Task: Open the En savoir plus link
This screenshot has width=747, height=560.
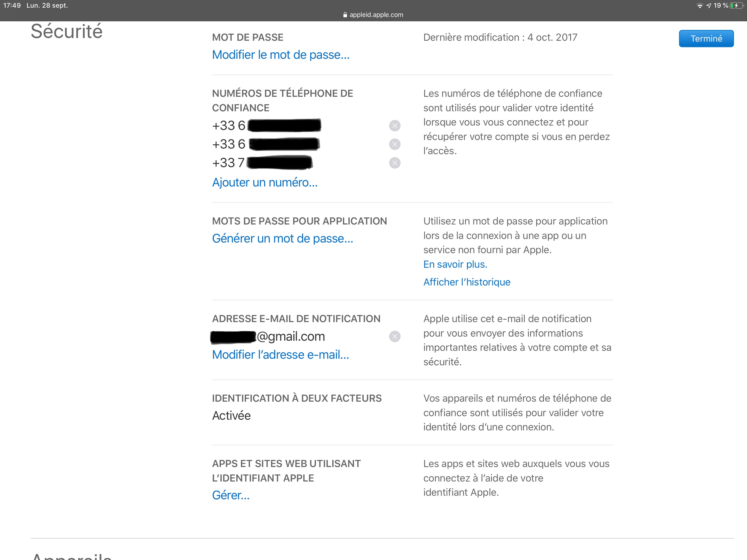Action: click(x=455, y=264)
